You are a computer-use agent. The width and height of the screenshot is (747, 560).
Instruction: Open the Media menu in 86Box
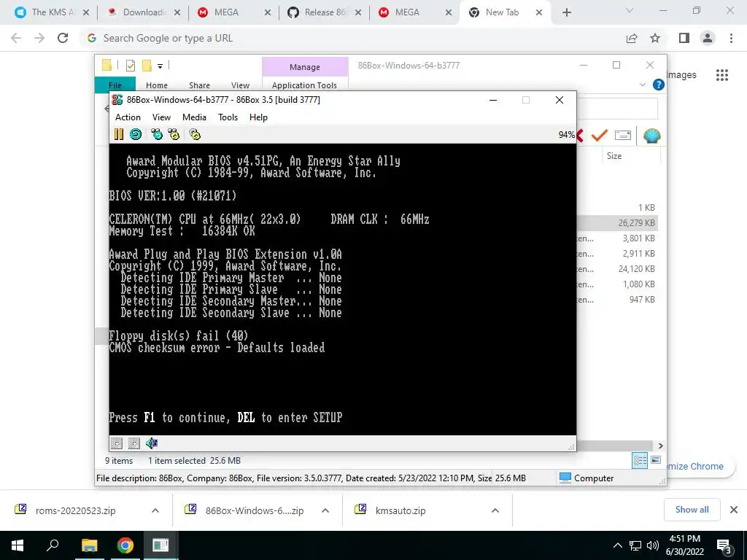pos(194,117)
